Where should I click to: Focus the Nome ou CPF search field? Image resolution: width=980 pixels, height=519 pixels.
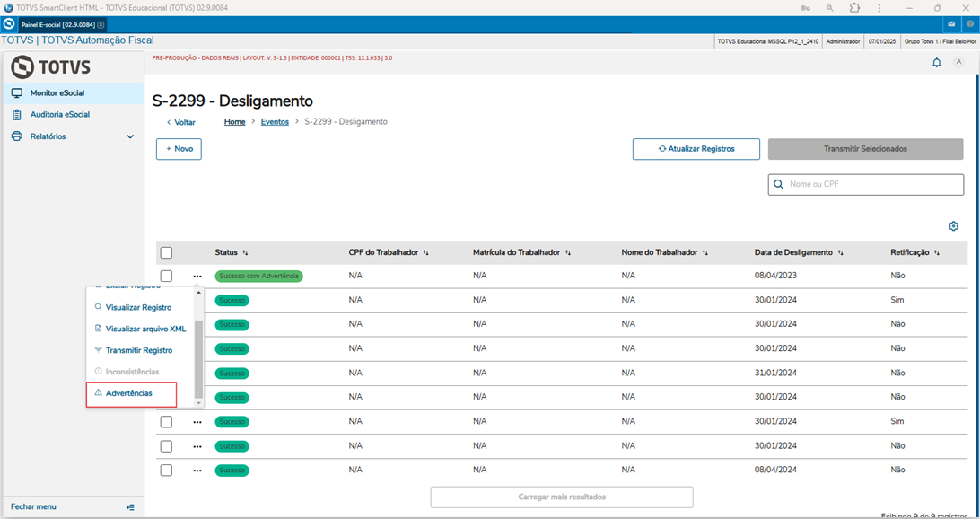tap(866, 184)
